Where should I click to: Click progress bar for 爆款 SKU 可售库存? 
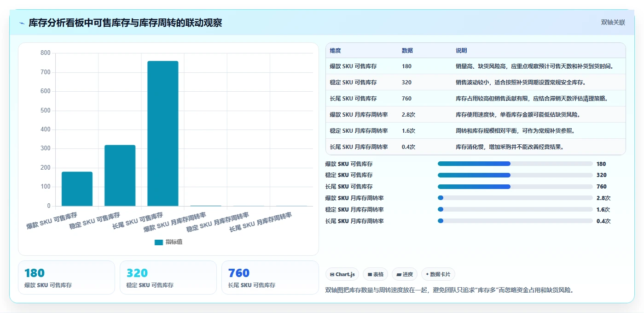click(x=515, y=164)
